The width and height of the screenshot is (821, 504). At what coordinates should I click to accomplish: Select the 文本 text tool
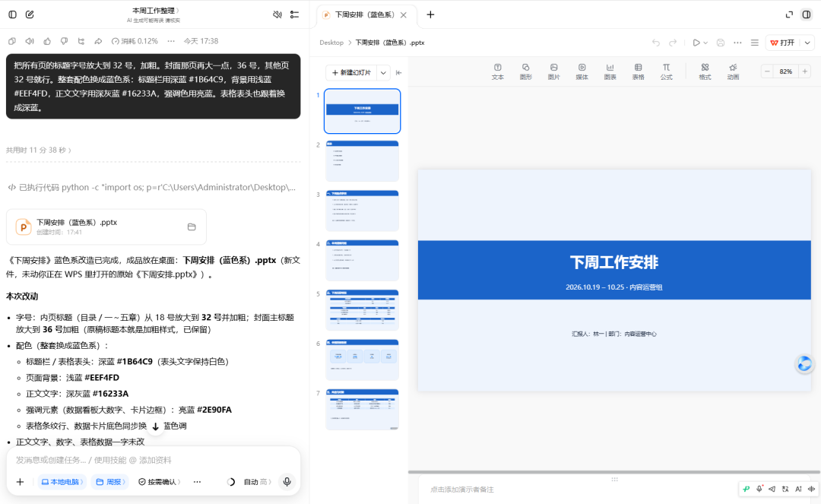click(497, 71)
